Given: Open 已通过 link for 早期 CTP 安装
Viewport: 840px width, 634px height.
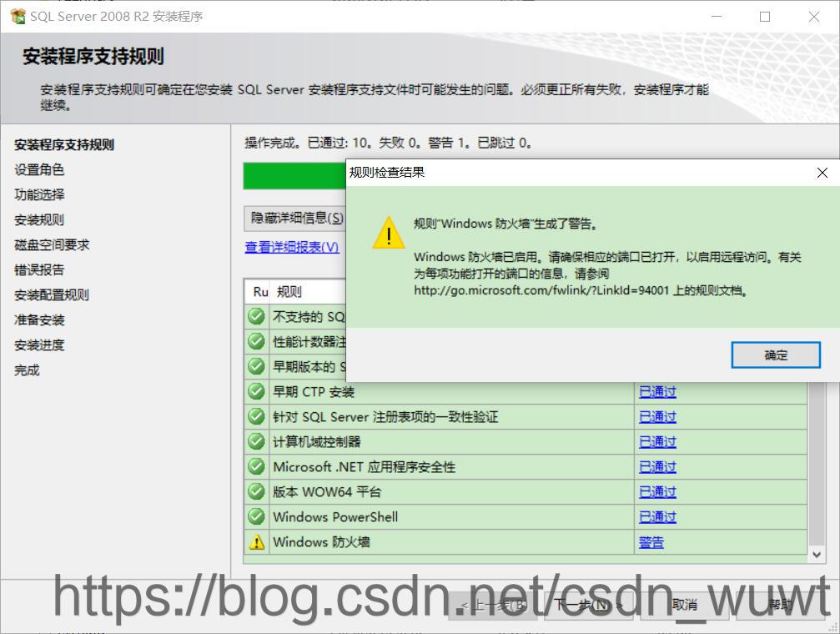Looking at the screenshot, I should [x=657, y=392].
